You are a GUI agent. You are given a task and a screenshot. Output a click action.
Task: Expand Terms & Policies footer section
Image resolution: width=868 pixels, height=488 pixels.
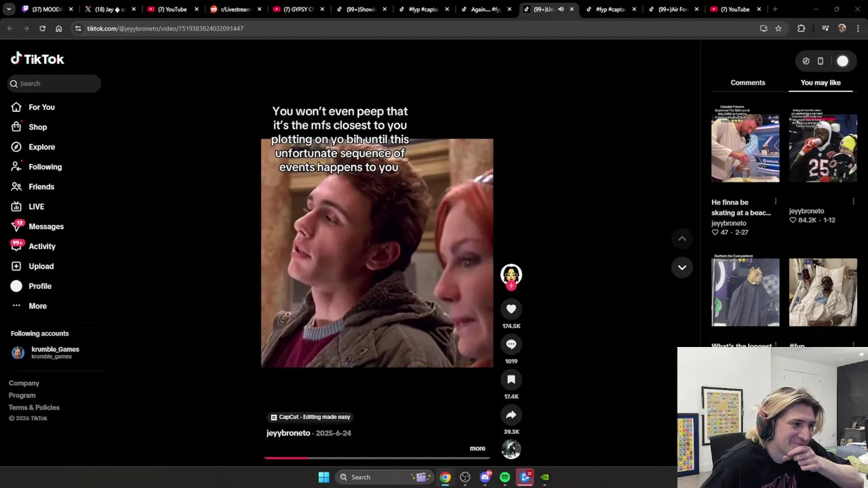34,407
